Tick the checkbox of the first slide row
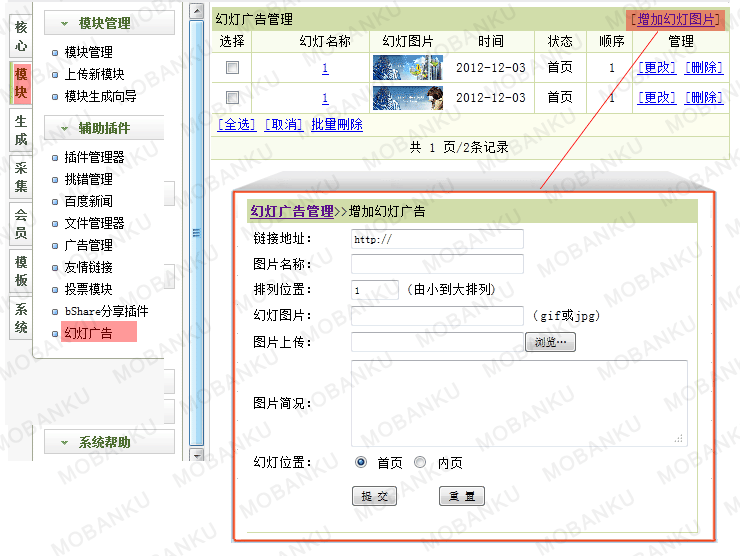This screenshot has width=740, height=556. [232, 67]
